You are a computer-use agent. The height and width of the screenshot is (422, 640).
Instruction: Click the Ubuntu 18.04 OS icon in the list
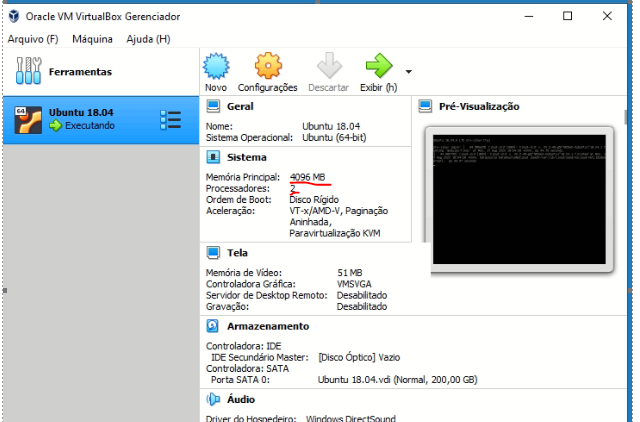27,119
